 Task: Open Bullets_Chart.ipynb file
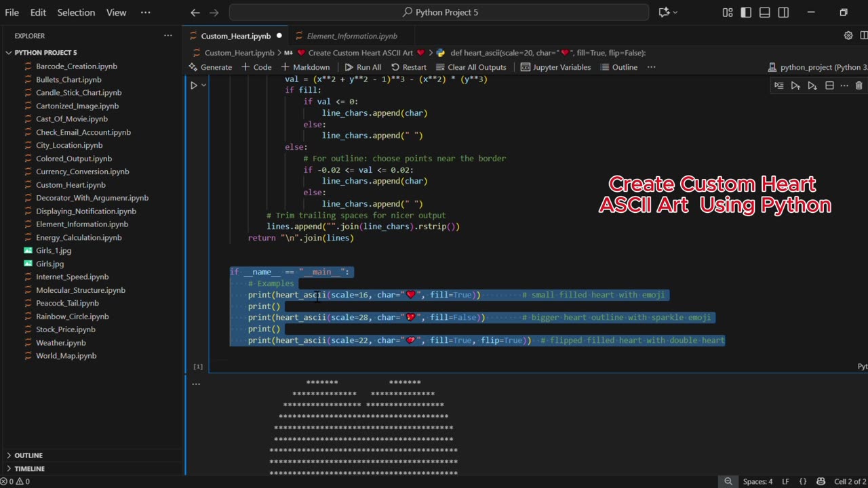[x=68, y=79]
